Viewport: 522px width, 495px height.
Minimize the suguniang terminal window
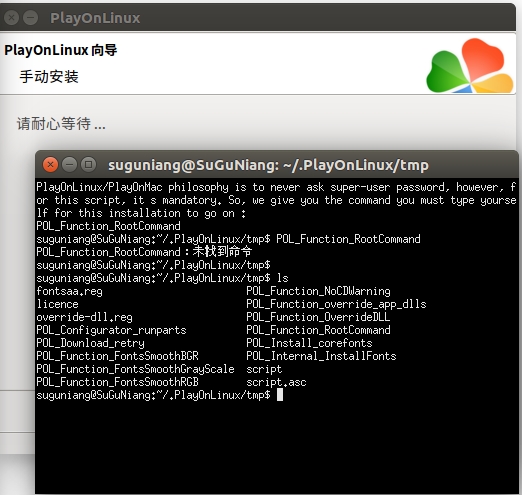pyautogui.click(x=69, y=164)
